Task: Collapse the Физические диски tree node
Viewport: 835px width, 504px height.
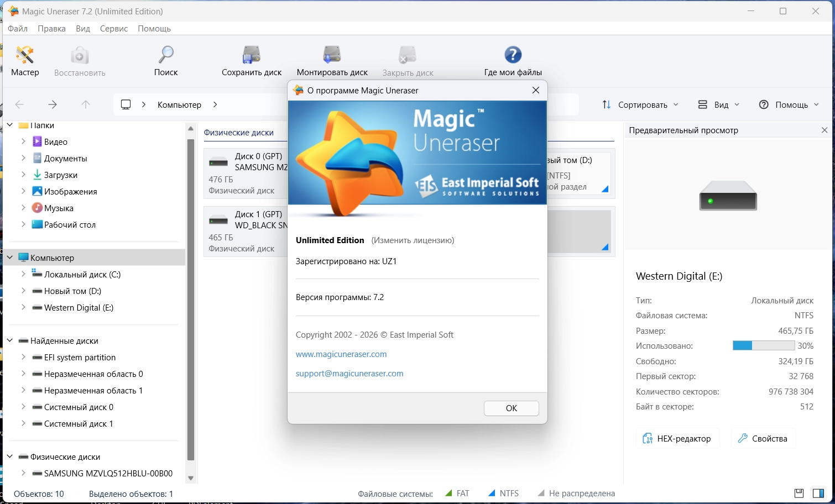Action: (10, 456)
